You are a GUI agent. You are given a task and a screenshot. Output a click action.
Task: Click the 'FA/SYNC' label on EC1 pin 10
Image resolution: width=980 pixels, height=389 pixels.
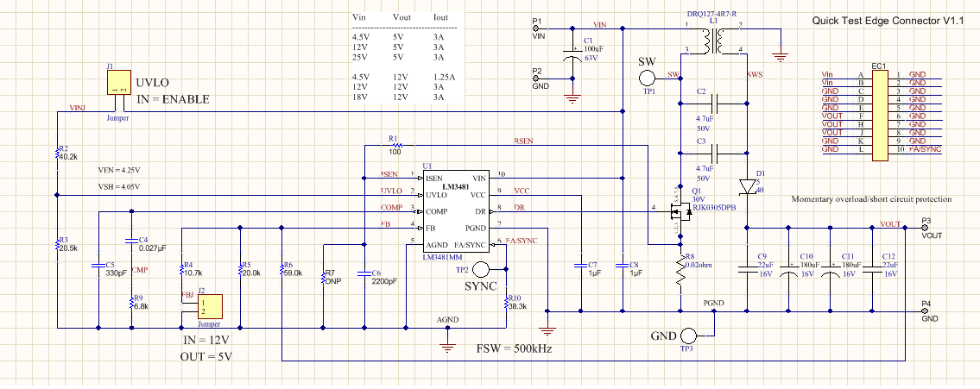coord(925,150)
